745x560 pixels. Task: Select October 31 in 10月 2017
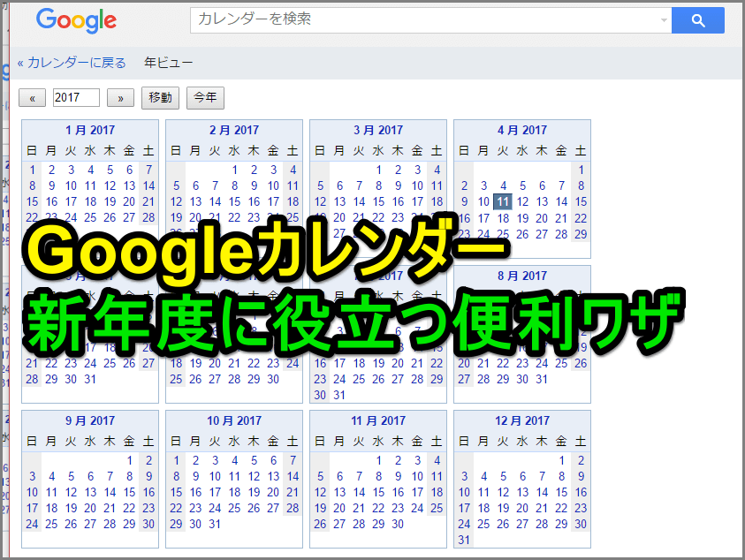215,525
